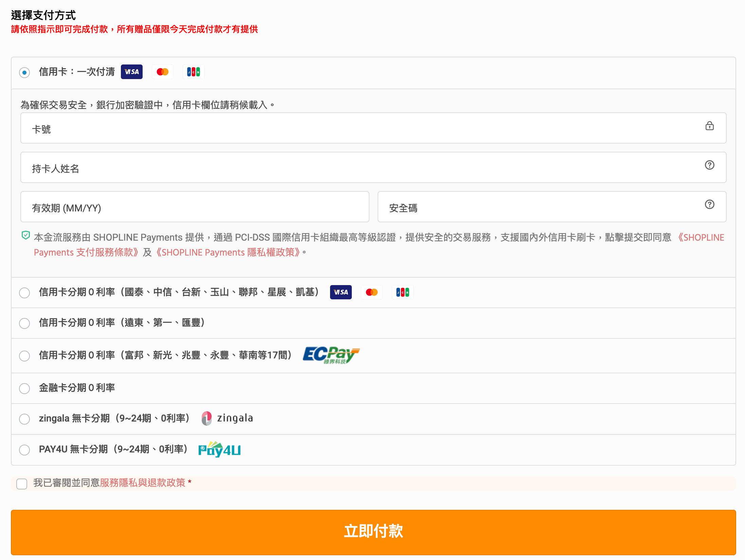
Task: Click the JCB logo beside 一次付清
Action: click(194, 72)
